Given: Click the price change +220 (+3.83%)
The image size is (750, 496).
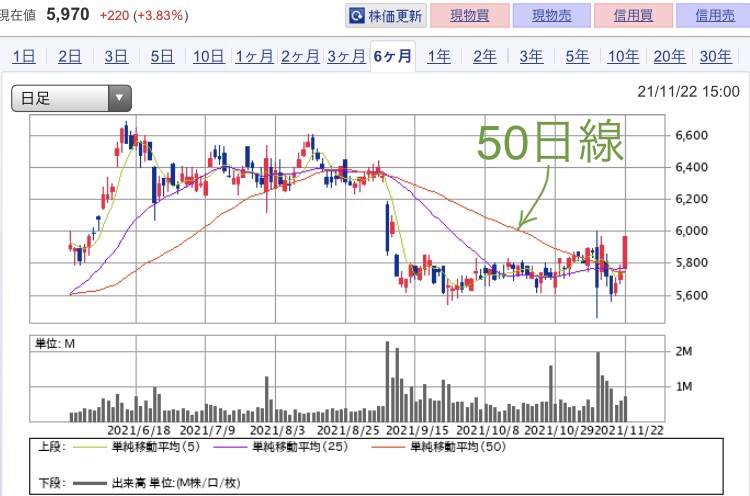Looking at the screenshot, I should [x=144, y=15].
